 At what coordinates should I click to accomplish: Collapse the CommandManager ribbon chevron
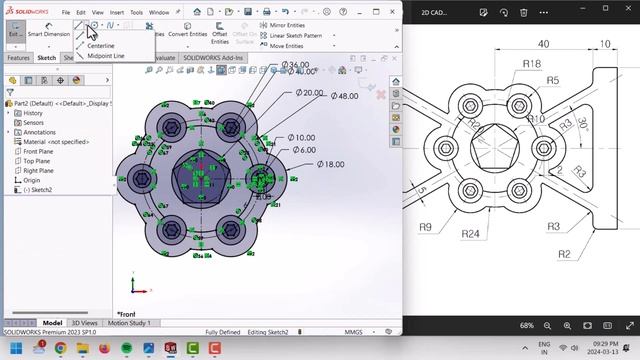pos(396,47)
